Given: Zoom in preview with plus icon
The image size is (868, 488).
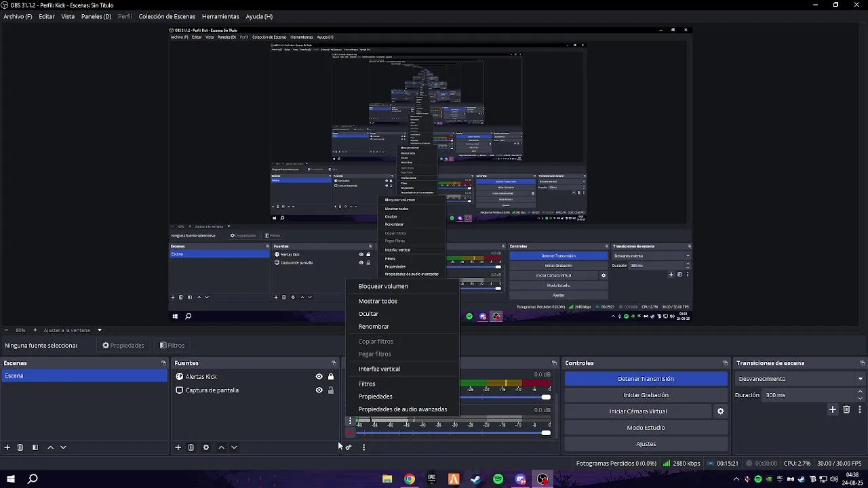Looking at the screenshot, I should [35, 330].
